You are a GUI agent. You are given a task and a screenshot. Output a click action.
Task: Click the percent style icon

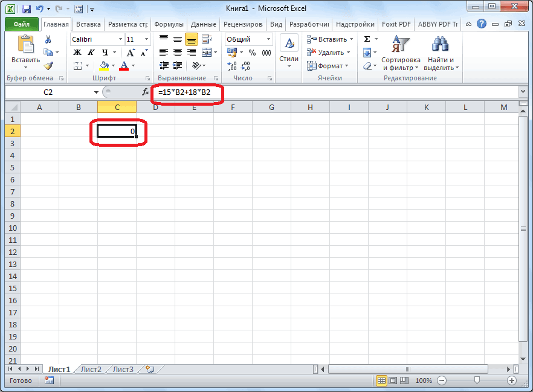(x=252, y=53)
